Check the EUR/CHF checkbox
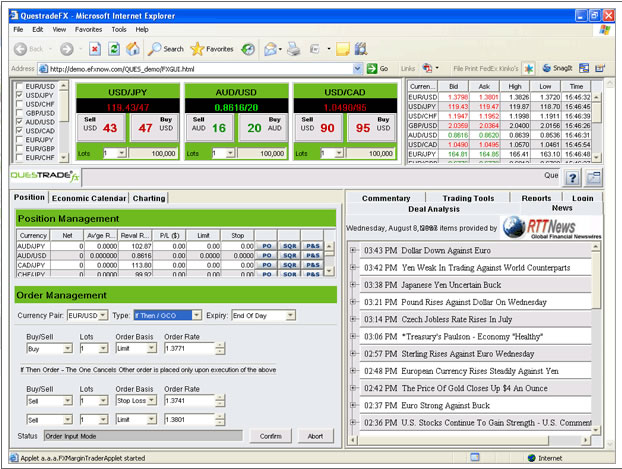 [19, 158]
